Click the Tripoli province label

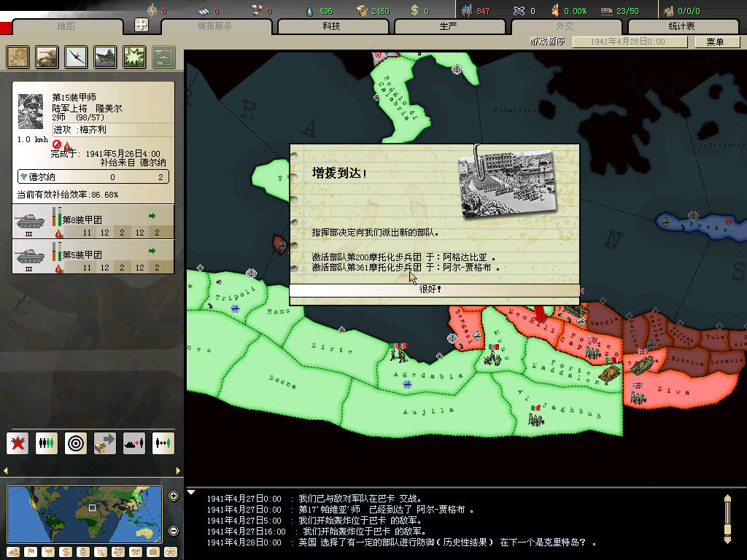coord(235,294)
